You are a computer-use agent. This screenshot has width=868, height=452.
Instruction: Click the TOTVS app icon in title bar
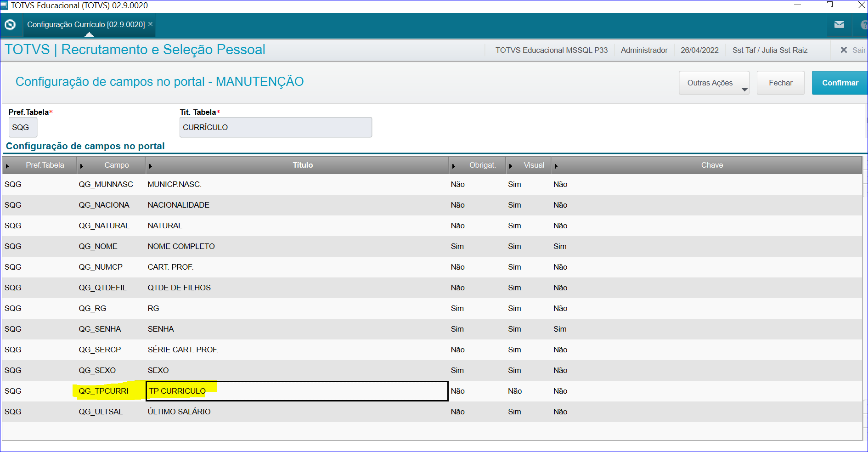[x=4, y=6]
